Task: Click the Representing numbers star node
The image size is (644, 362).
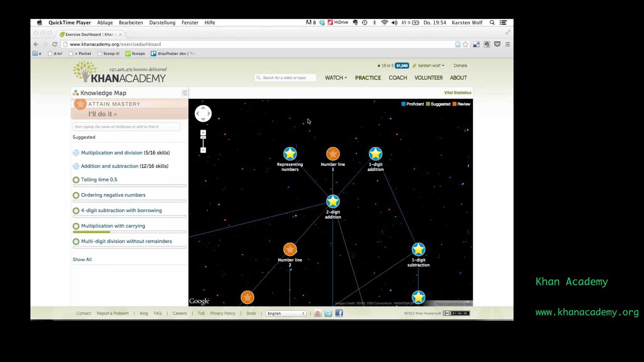Action: (x=290, y=154)
